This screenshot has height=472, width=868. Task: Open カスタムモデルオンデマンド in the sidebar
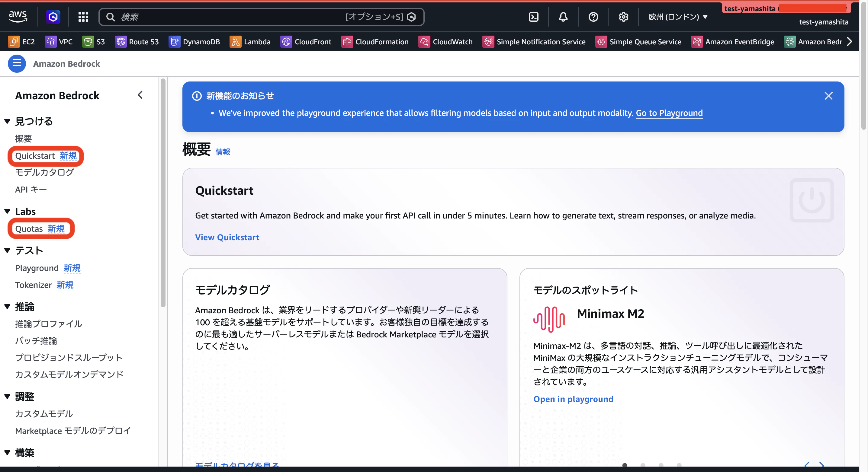pos(69,374)
